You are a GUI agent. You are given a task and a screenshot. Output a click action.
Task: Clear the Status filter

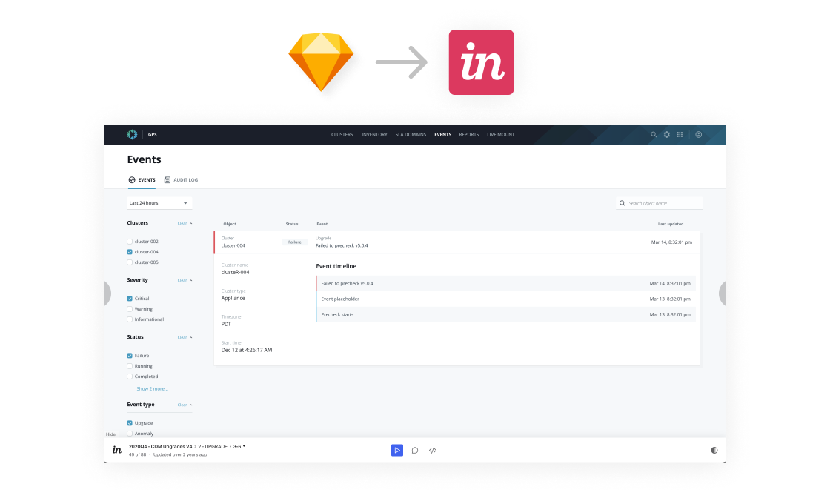[182, 337]
